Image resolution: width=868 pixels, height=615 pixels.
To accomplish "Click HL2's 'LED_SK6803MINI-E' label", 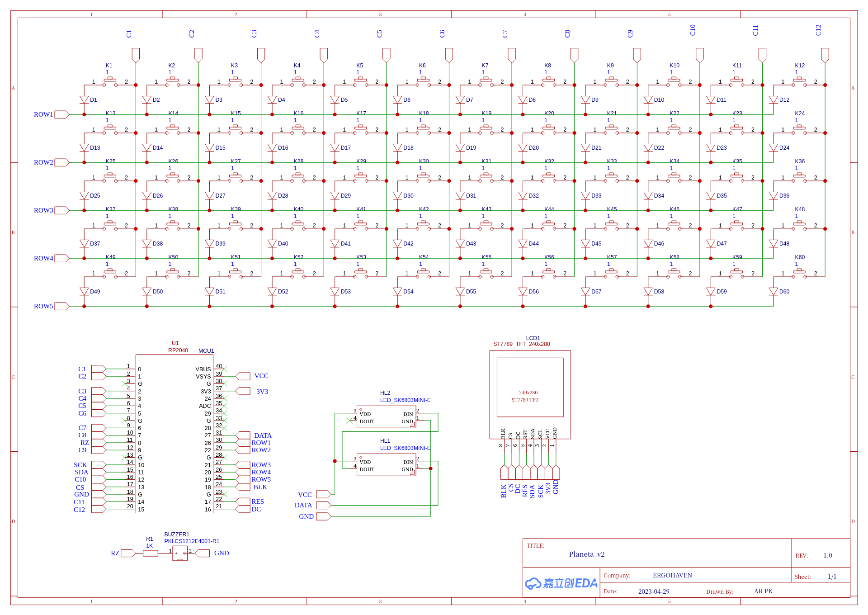I will pyautogui.click(x=405, y=400).
